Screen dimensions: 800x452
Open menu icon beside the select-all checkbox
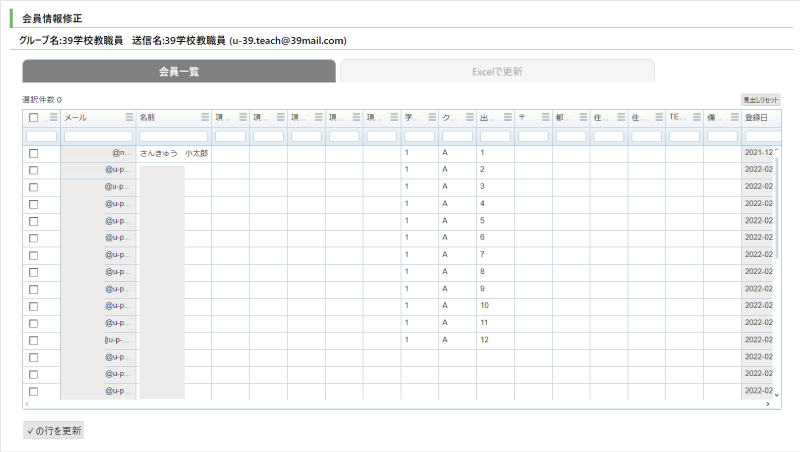pyautogui.click(x=53, y=118)
